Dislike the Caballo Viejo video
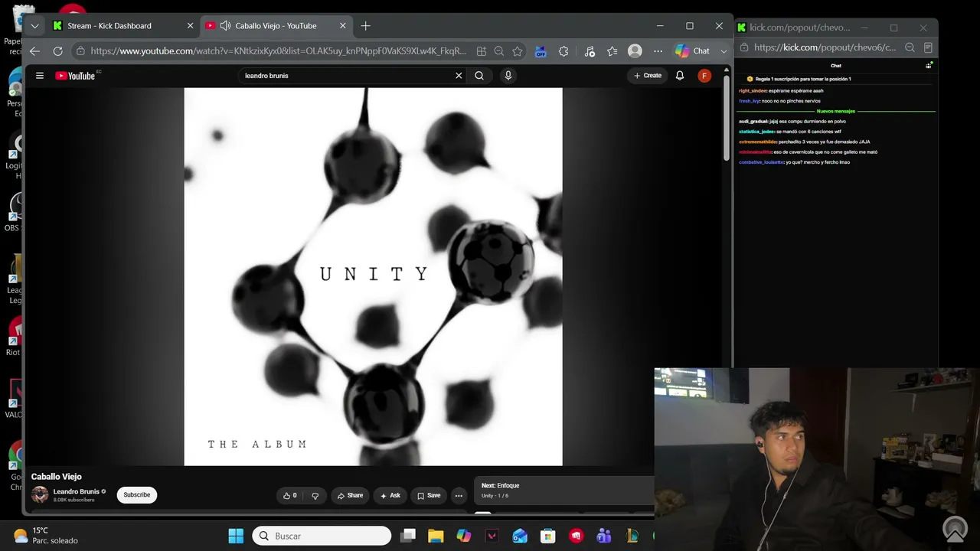 click(x=315, y=496)
